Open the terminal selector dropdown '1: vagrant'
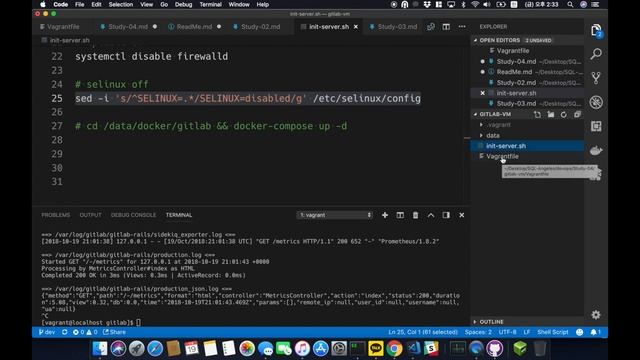 point(335,215)
